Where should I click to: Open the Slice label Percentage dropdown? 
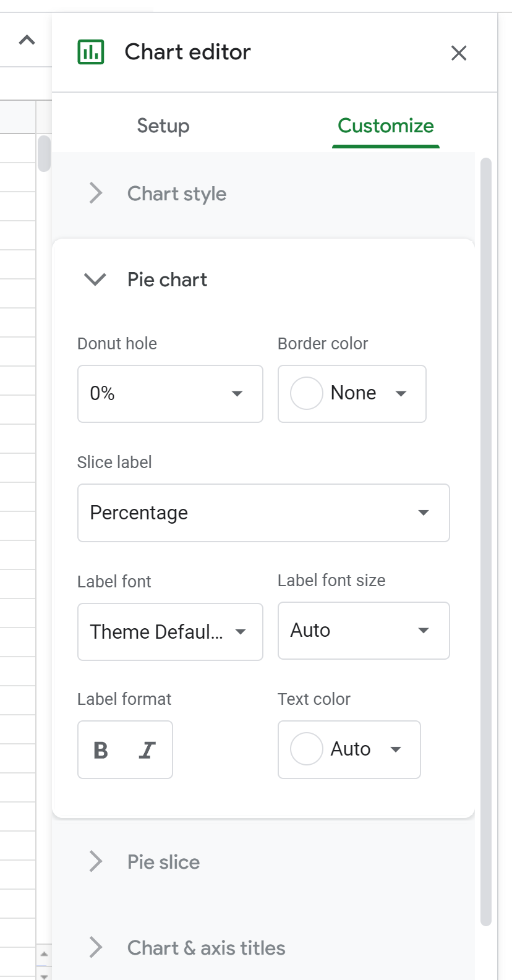click(x=263, y=513)
